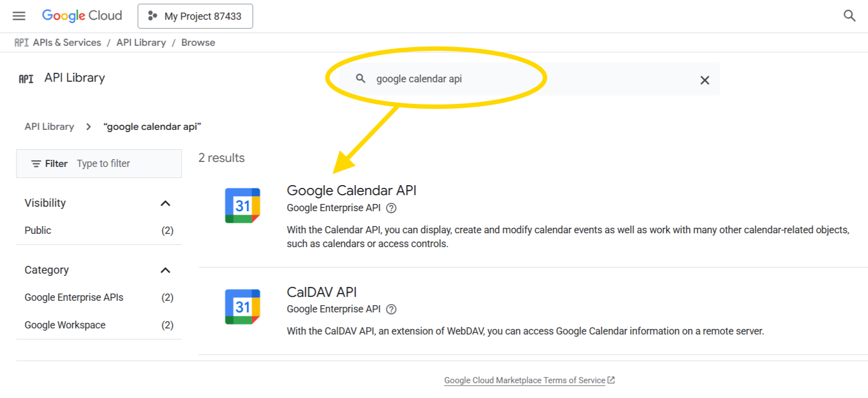Screen dimensions: 868x398
Task: Open global search via the magnifier icon
Action: click(x=849, y=16)
